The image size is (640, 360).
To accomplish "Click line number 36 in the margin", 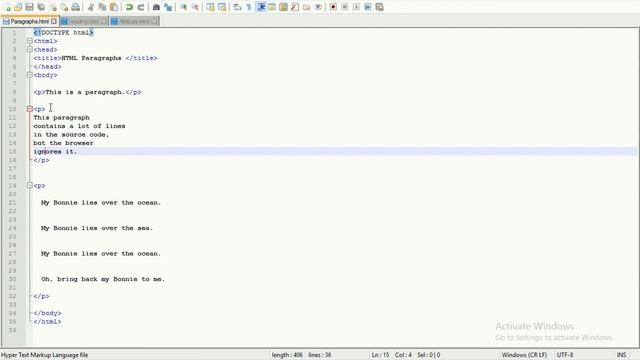I will tap(12, 330).
